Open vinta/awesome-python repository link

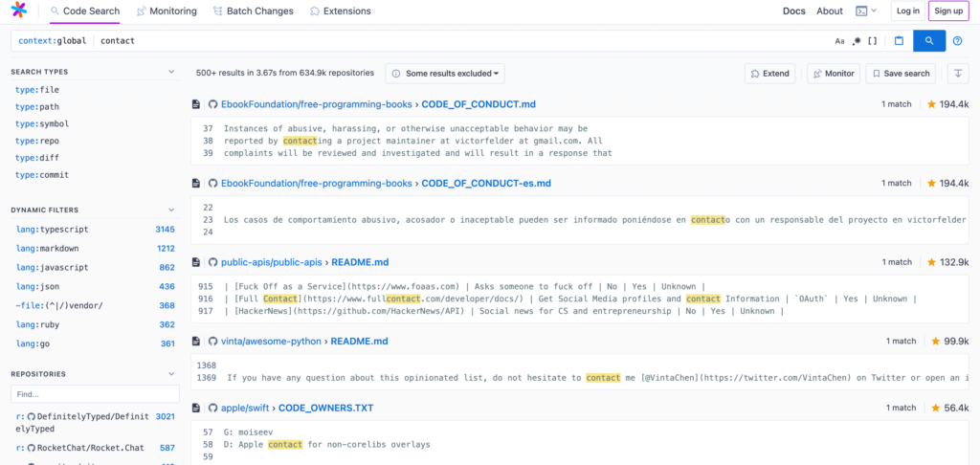pos(271,342)
